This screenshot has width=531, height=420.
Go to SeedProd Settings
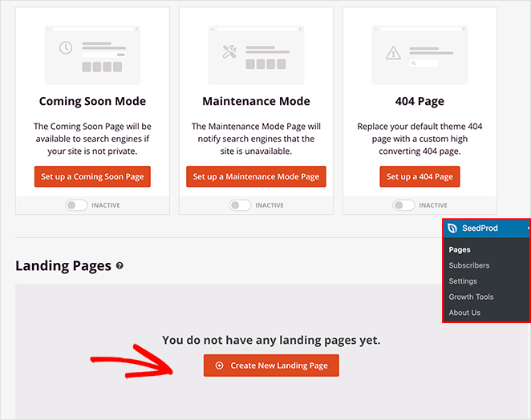463,281
